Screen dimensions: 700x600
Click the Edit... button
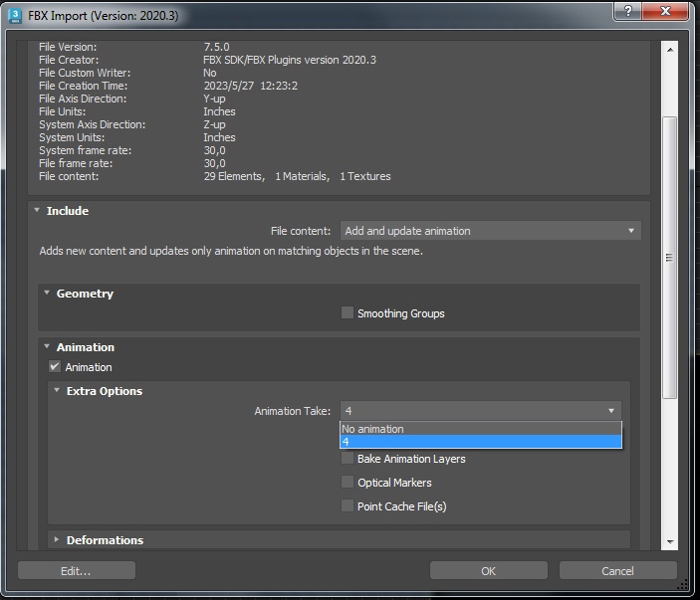point(77,570)
